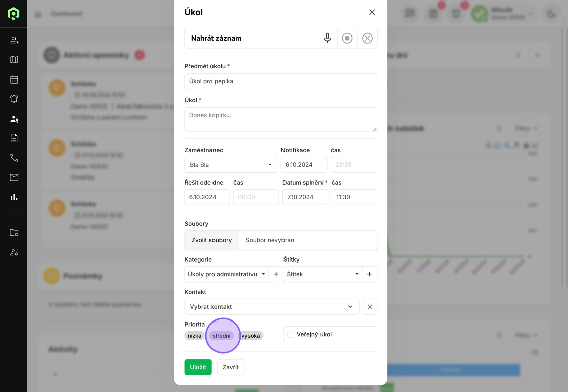This screenshot has height=392, width=568.
Task: Click the Úkol text area
Action: point(281,119)
